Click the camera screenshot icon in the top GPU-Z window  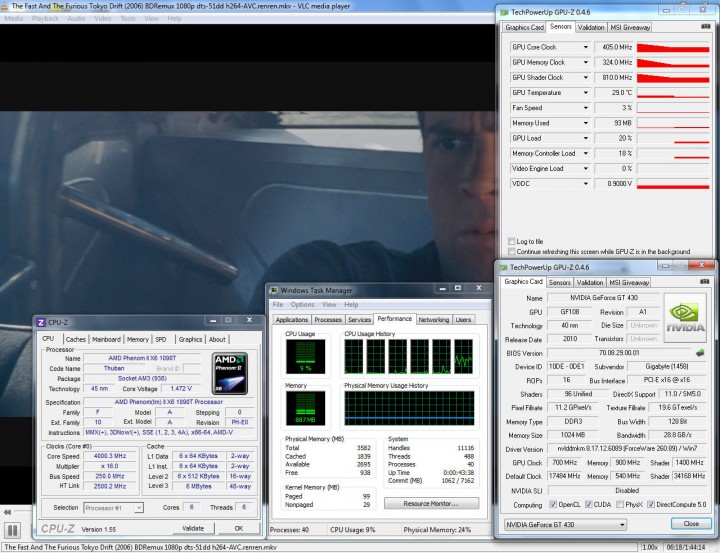705,27
